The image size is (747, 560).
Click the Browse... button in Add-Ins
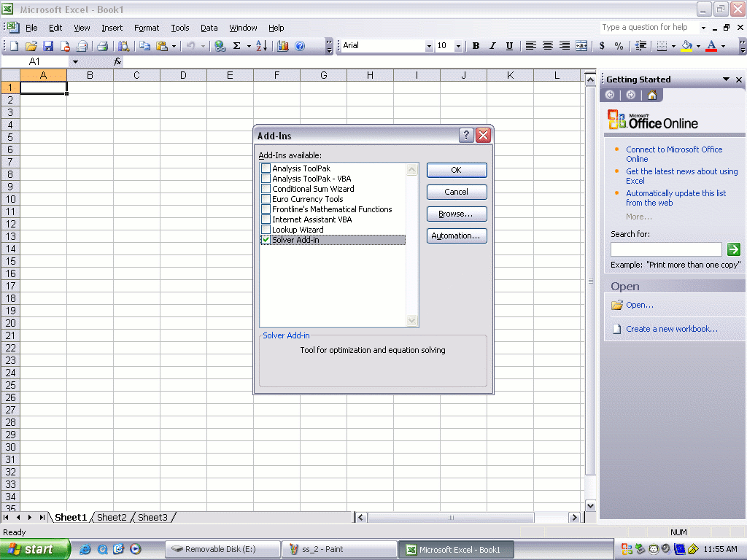click(457, 214)
